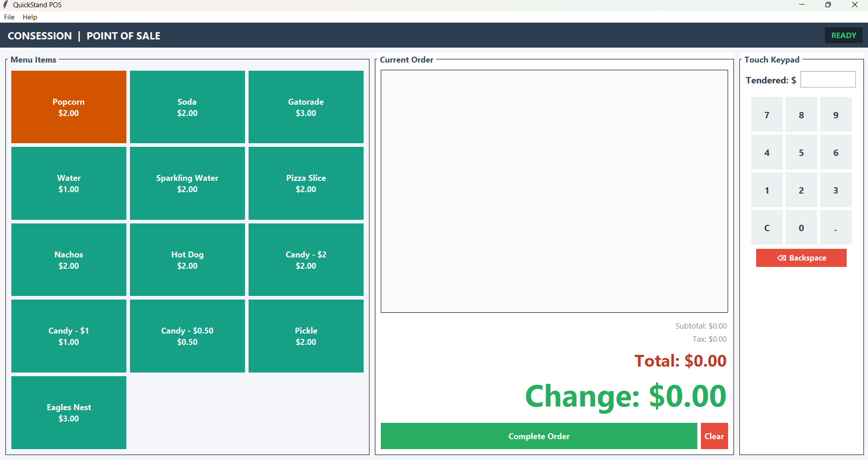Add a Pizza Slice to the order
The image size is (868, 460).
(306, 183)
